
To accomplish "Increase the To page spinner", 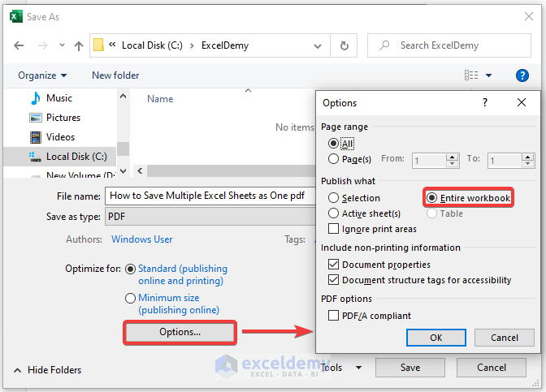I will (x=528, y=157).
